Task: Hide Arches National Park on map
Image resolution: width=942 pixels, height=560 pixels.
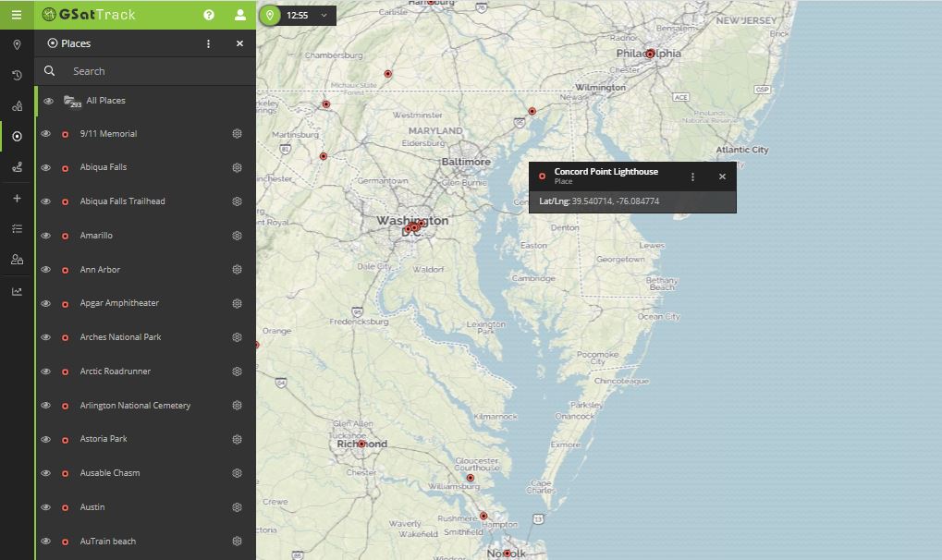Action: click(45, 337)
